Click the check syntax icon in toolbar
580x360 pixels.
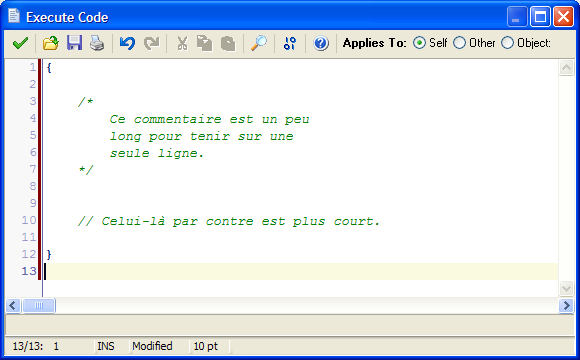[290, 43]
